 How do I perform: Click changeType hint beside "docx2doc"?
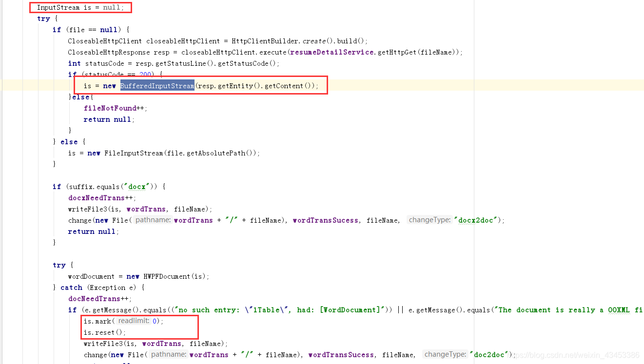pyautogui.click(x=429, y=220)
